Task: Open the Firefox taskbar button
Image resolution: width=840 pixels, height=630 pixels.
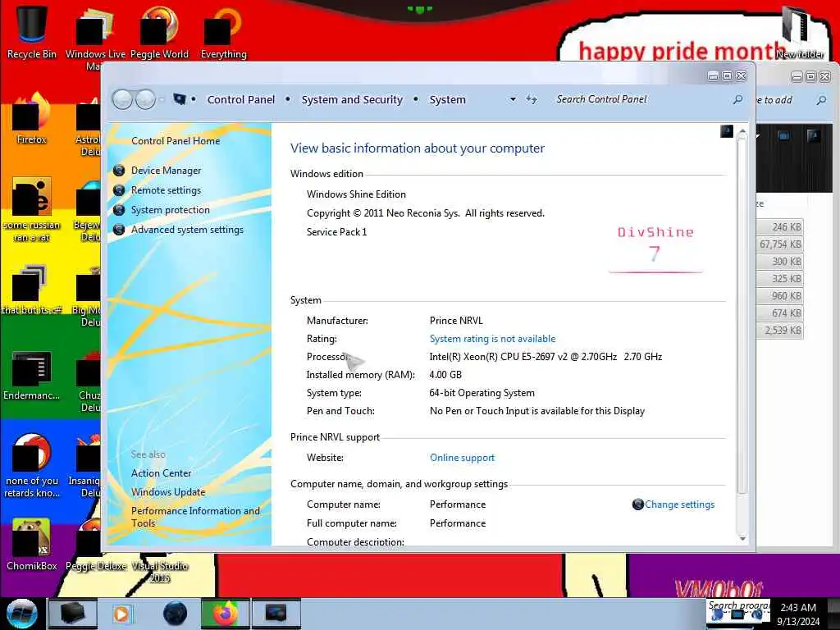Action: pos(225,614)
